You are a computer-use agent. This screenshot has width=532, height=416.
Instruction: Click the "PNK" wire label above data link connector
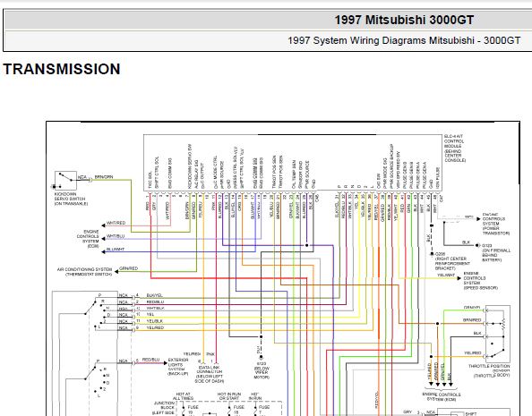point(210,354)
